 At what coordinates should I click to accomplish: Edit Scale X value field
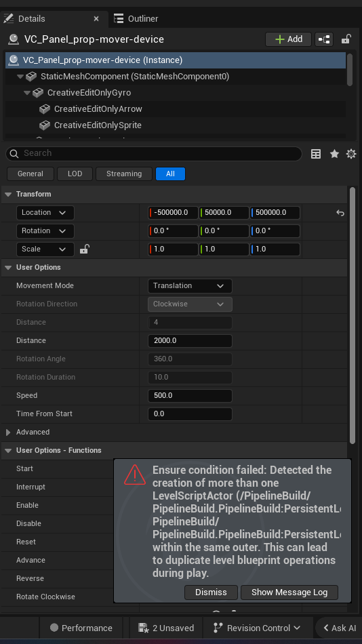(173, 249)
